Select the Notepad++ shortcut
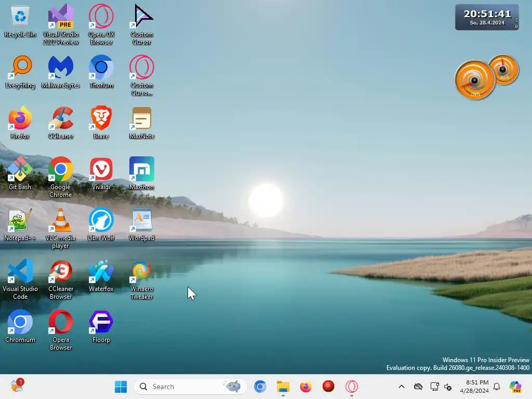Screen dimensions: 532x399 pos(20,225)
